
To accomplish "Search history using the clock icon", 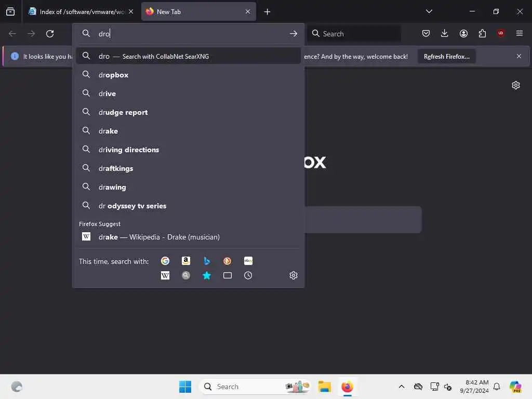I will 248,275.
